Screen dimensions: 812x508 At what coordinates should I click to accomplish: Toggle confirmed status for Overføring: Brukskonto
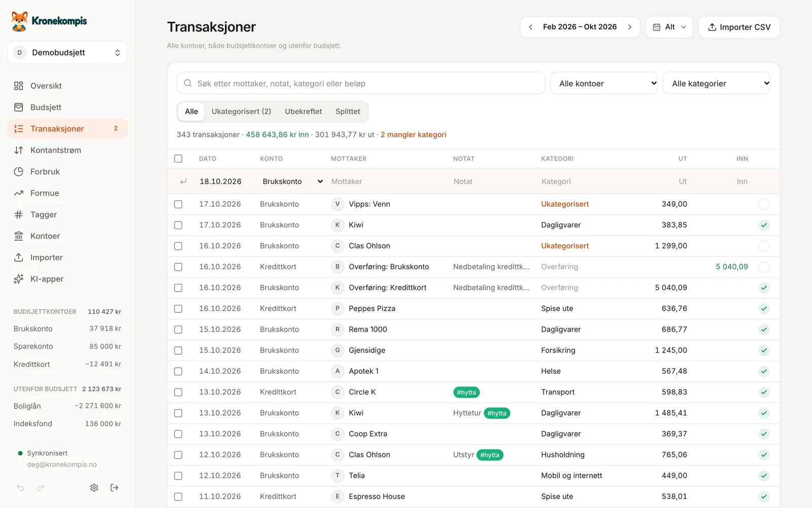[x=764, y=267]
